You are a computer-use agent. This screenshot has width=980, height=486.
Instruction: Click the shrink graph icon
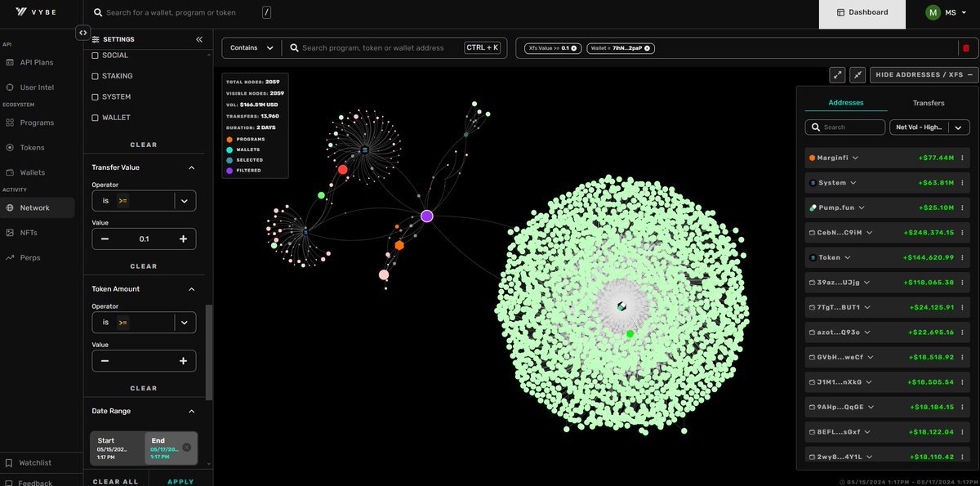tap(857, 74)
